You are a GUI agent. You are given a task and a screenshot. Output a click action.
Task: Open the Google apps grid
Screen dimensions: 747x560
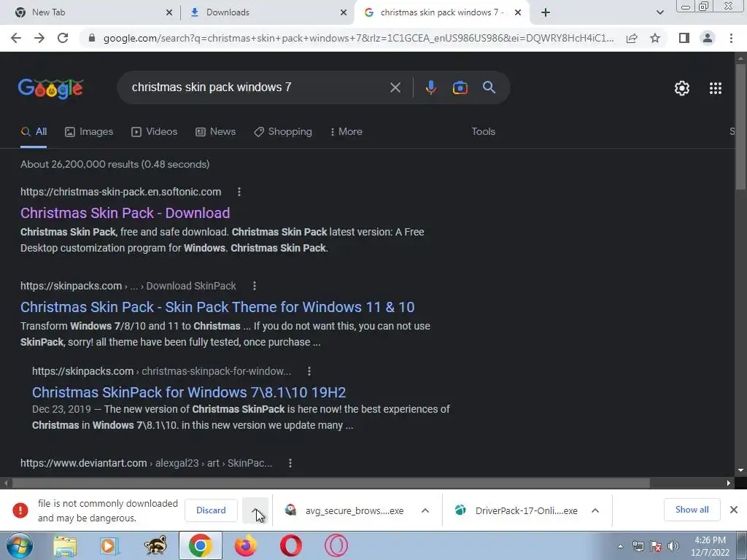tap(716, 88)
